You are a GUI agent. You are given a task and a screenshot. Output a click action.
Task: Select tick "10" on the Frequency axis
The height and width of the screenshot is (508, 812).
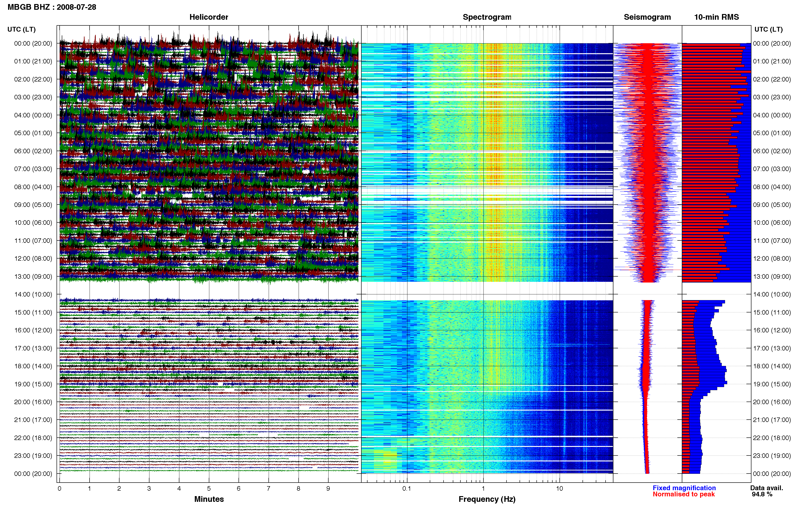559,489
